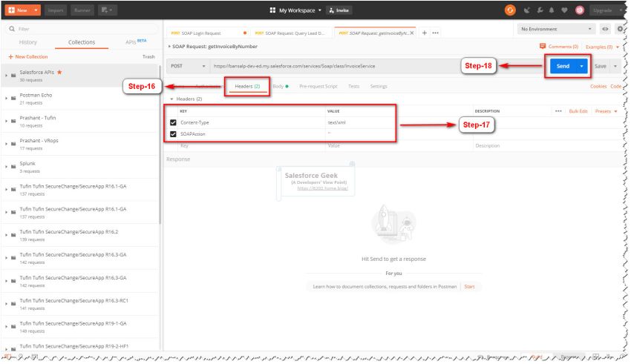Click the workspace grid icon
Screen dimensions: 631x364
(x=272, y=10)
